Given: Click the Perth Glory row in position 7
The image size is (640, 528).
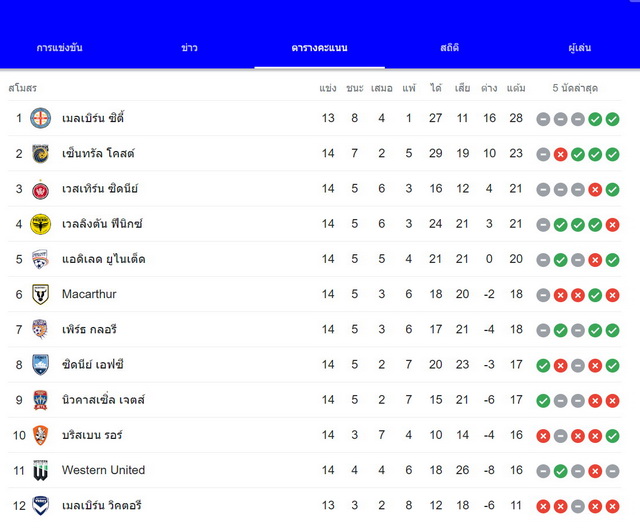Looking at the screenshot, I should (x=315, y=330).
